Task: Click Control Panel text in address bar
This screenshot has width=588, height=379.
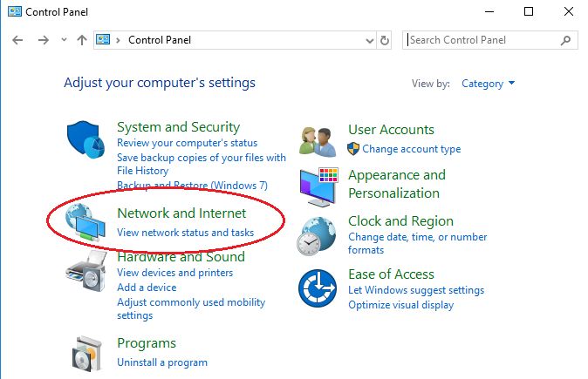Action: coord(160,40)
